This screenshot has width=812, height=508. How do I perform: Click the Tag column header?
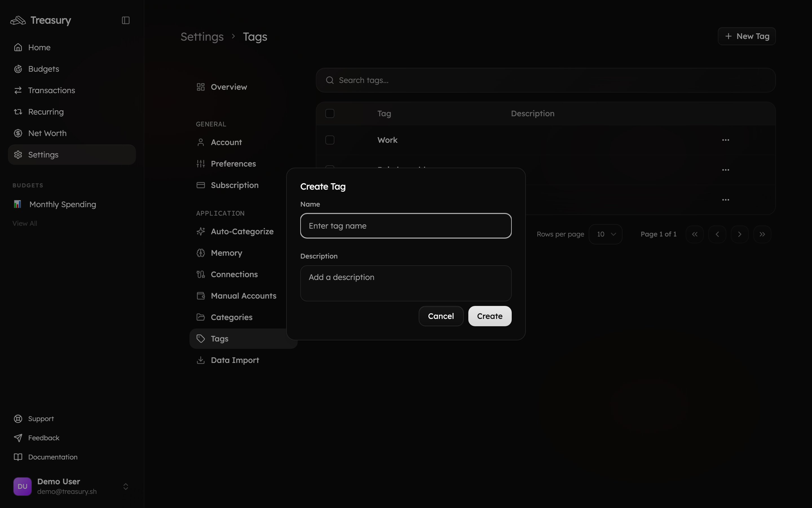(384, 113)
